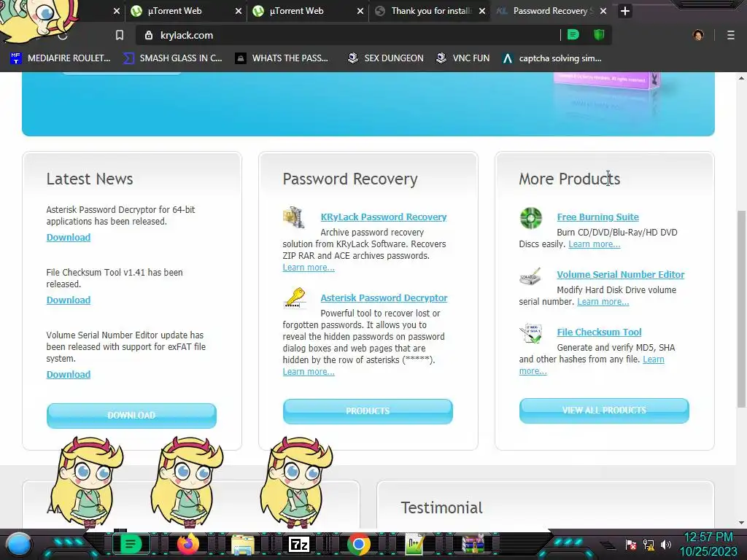This screenshot has height=560, width=747.
Task: Open the Asterisk Password Decryptor link
Action: pyautogui.click(x=384, y=297)
